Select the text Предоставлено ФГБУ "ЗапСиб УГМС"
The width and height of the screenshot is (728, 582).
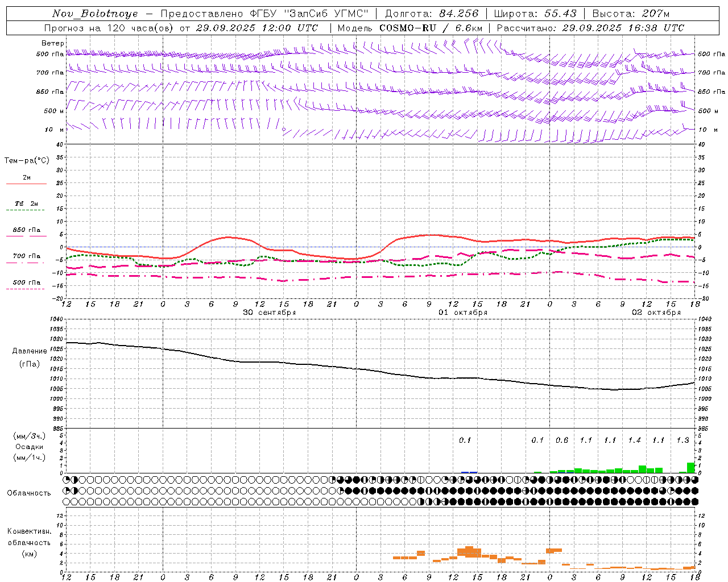265,14
